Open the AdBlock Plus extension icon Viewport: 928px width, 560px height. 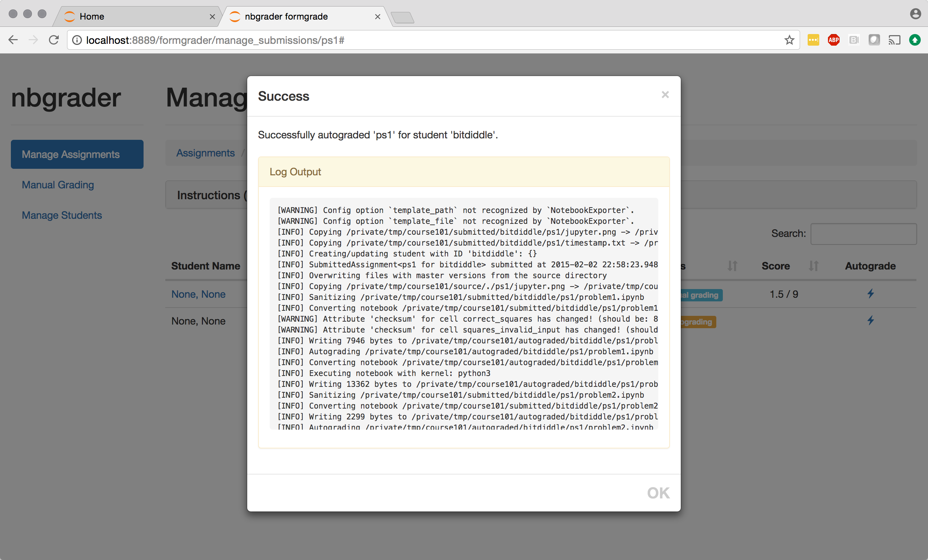point(833,40)
